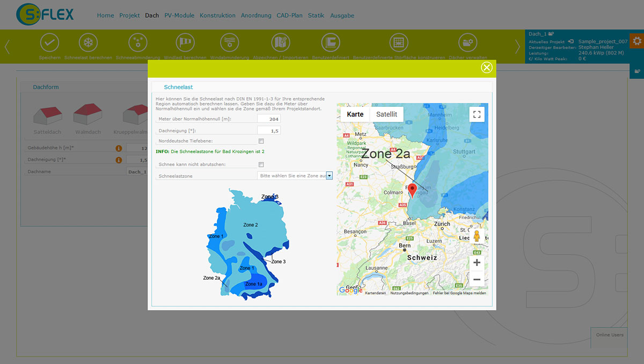Viewport: 644px width, 364px height.
Task: Select the Windlast berechnen flag icon
Action: point(185,42)
